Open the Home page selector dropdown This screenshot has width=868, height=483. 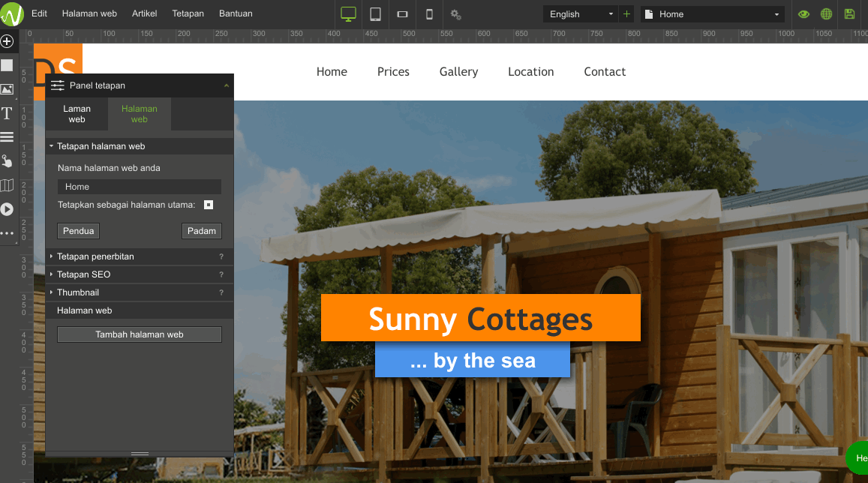click(x=711, y=14)
